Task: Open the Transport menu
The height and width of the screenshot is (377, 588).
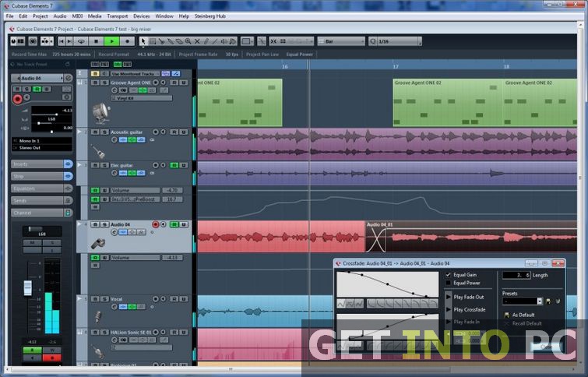Action: click(118, 16)
